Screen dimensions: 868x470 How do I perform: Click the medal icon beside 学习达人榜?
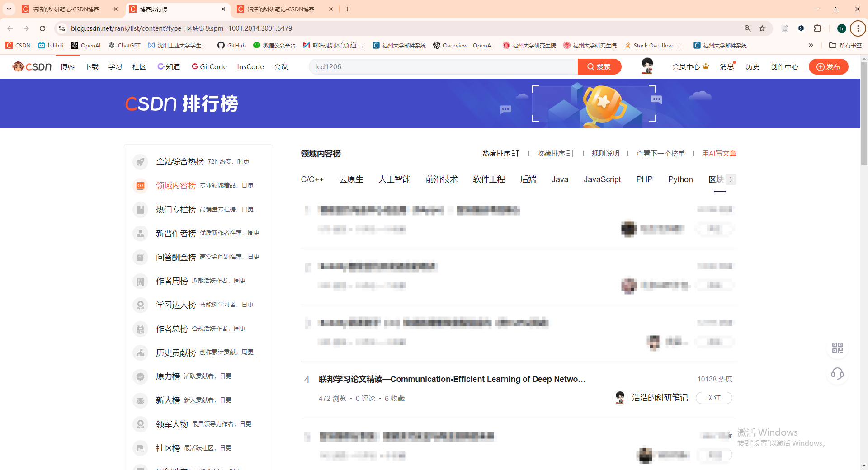pyautogui.click(x=141, y=305)
